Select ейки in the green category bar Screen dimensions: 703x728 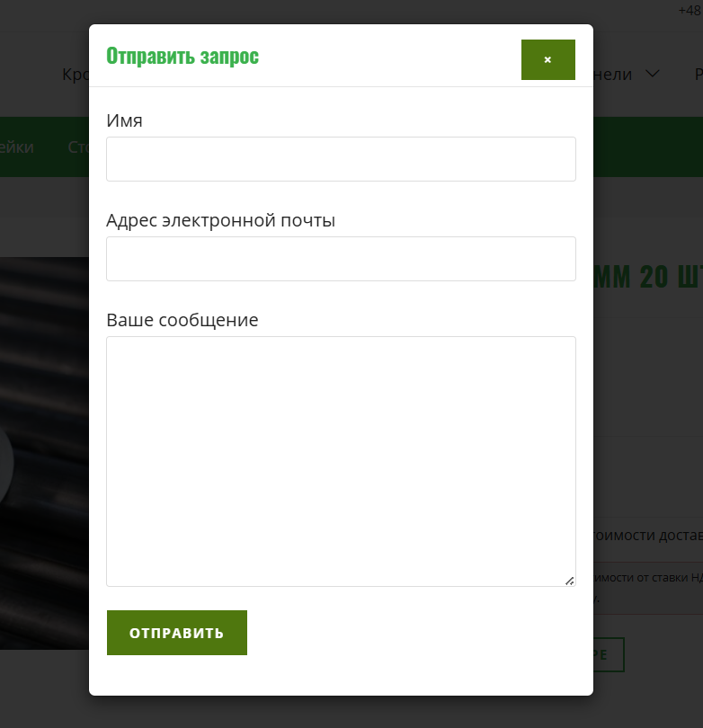coord(17,147)
